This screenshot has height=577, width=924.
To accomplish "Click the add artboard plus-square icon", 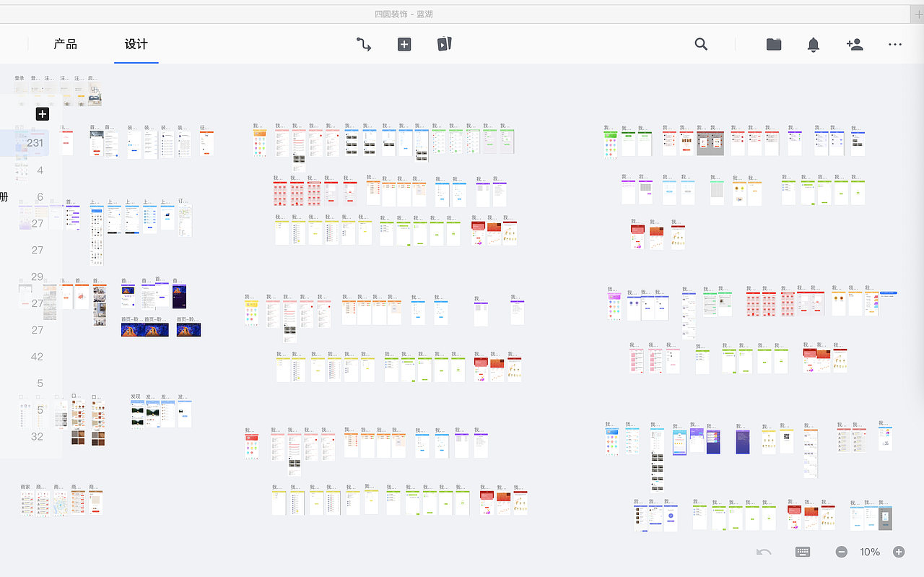I will pos(404,44).
